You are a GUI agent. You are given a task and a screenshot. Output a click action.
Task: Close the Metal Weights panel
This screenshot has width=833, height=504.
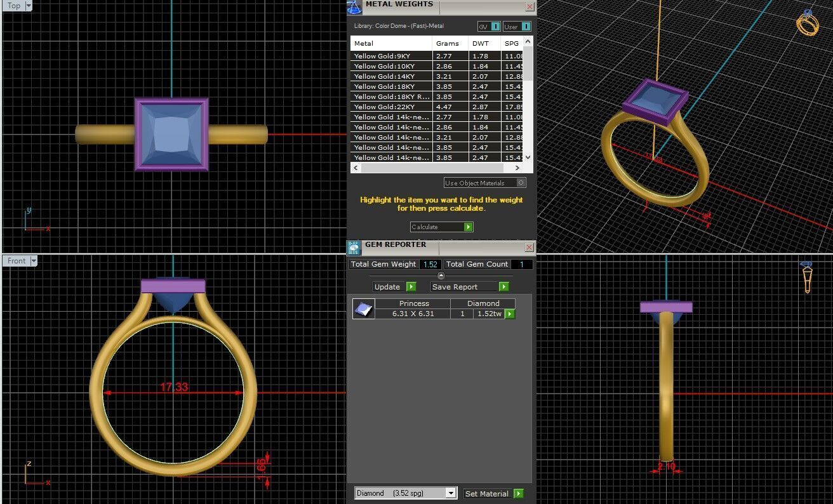coord(530,7)
